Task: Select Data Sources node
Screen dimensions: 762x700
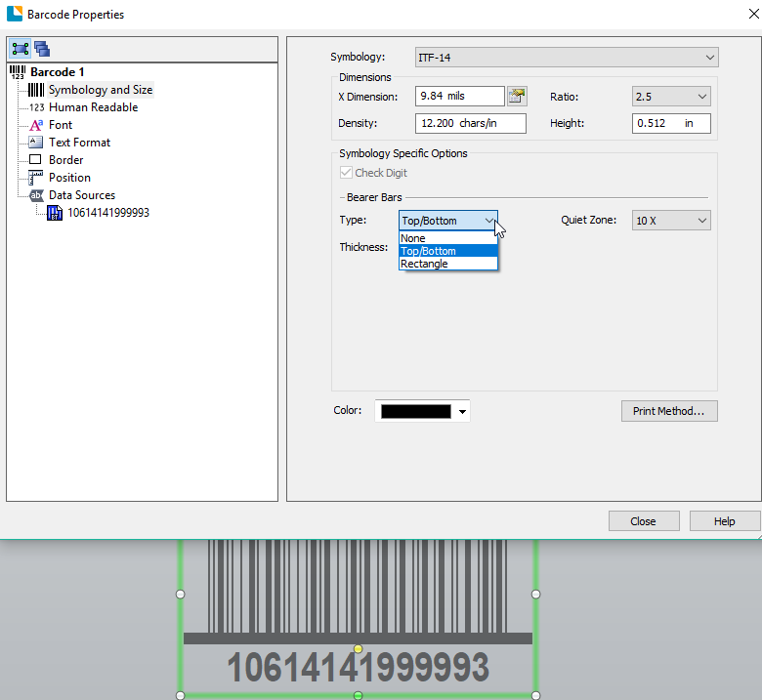Action: 82,195
